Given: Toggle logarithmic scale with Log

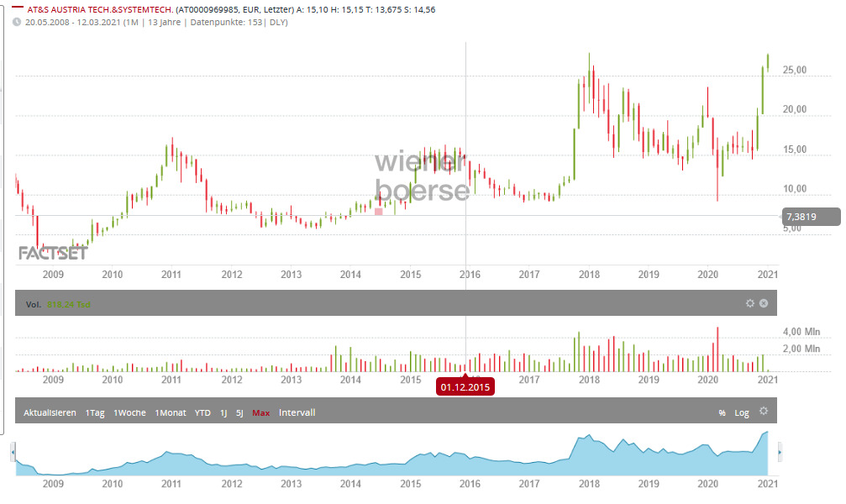Looking at the screenshot, I should (x=742, y=412).
